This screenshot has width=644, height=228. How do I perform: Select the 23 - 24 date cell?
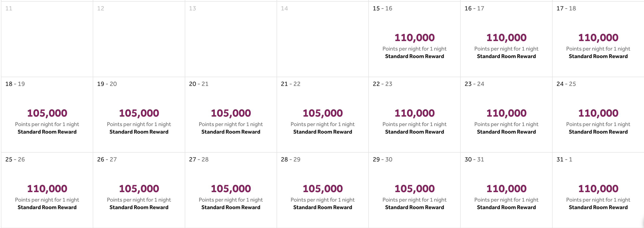pos(506,114)
